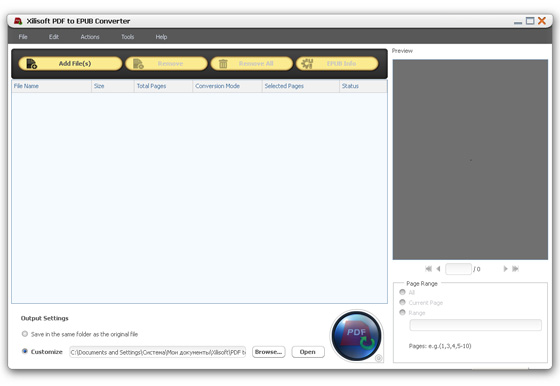Choose the Current Page range option
Viewport: 560px width, 386px height.
tap(402, 302)
